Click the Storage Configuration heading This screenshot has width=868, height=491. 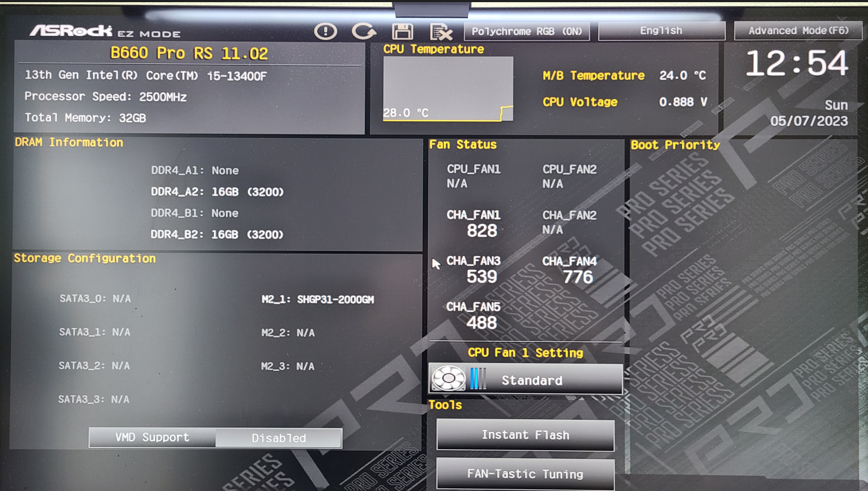85,259
